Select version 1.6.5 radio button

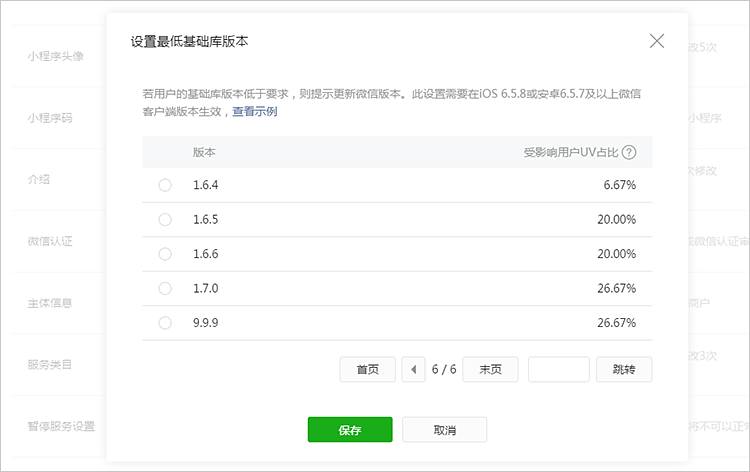pos(165,219)
